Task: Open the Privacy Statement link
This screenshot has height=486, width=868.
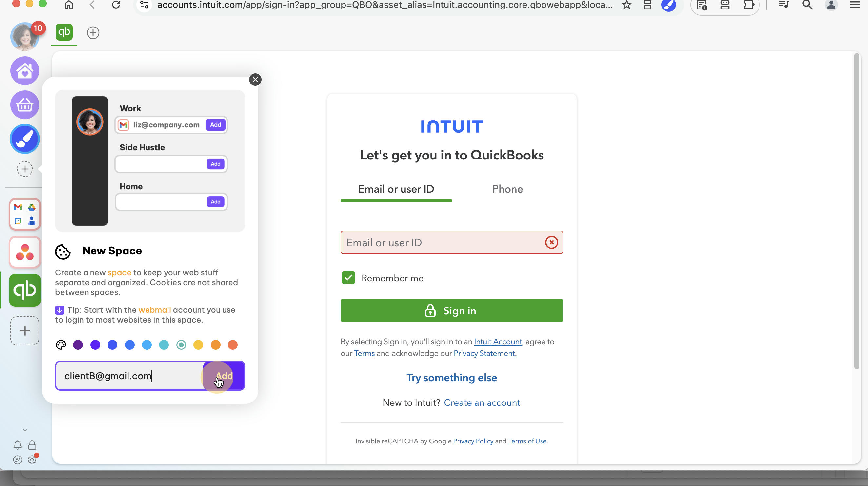Action: 484,353
